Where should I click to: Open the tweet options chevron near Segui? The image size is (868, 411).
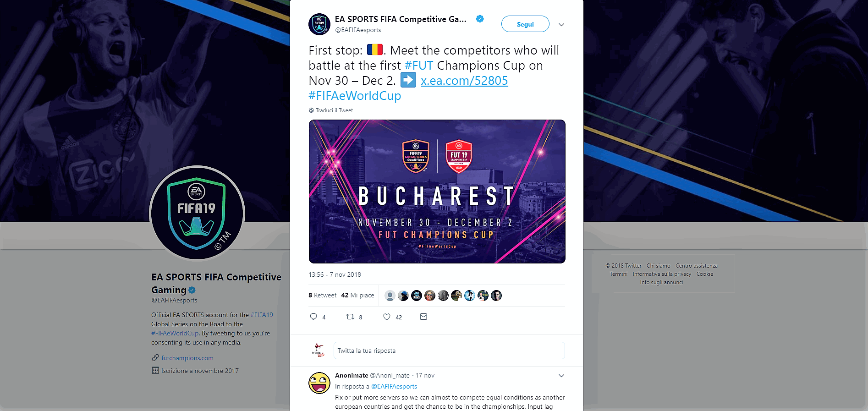click(x=561, y=25)
